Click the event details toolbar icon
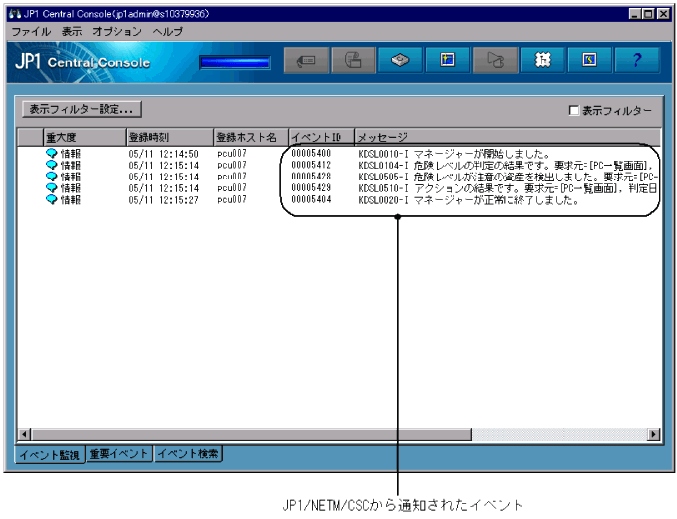Screen dimensions: 677x519 tap(306, 60)
